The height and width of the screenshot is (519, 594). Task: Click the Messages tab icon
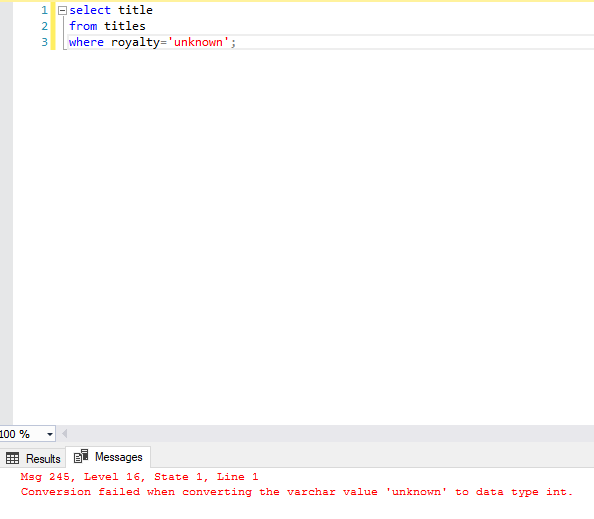[x=81, y=456]
